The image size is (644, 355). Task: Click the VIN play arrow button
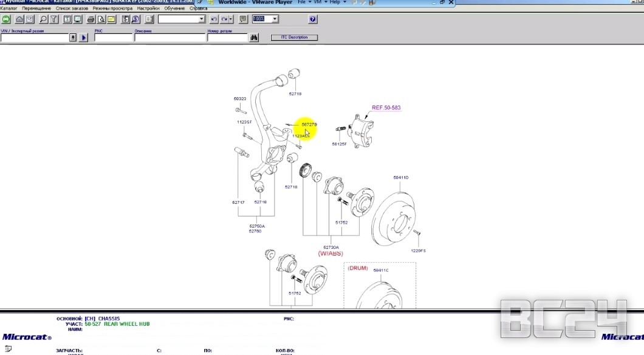pos(84,38)
